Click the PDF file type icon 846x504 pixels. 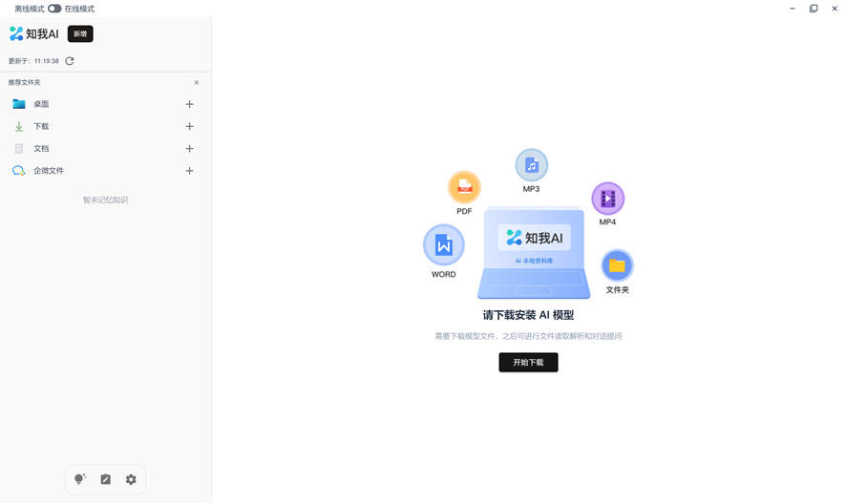click(464, 187)
